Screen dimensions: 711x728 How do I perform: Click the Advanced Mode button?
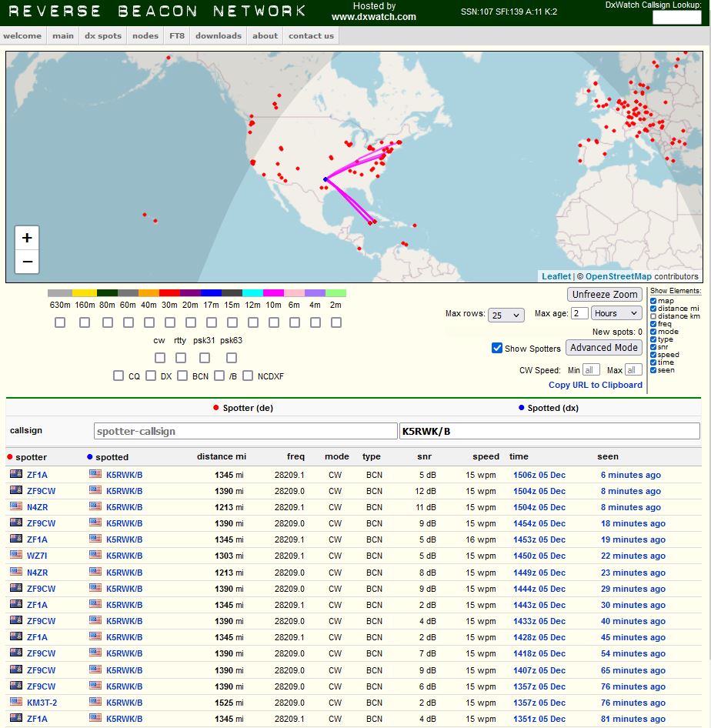coord(604,347)
